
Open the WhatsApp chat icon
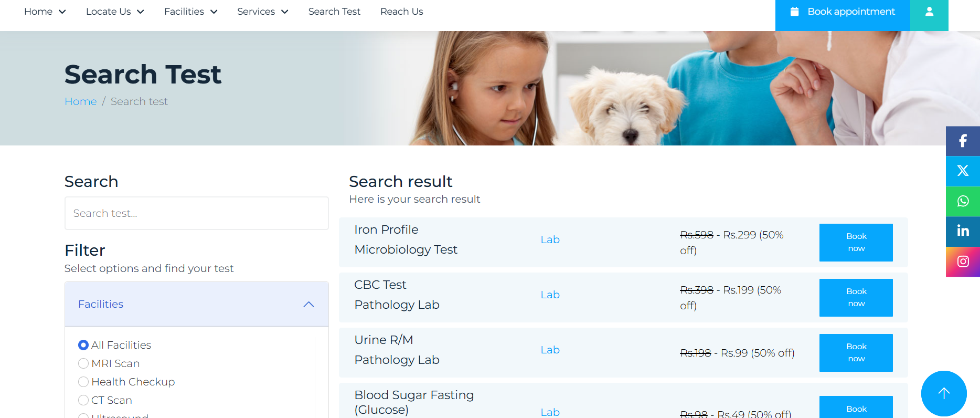point(963,201)
